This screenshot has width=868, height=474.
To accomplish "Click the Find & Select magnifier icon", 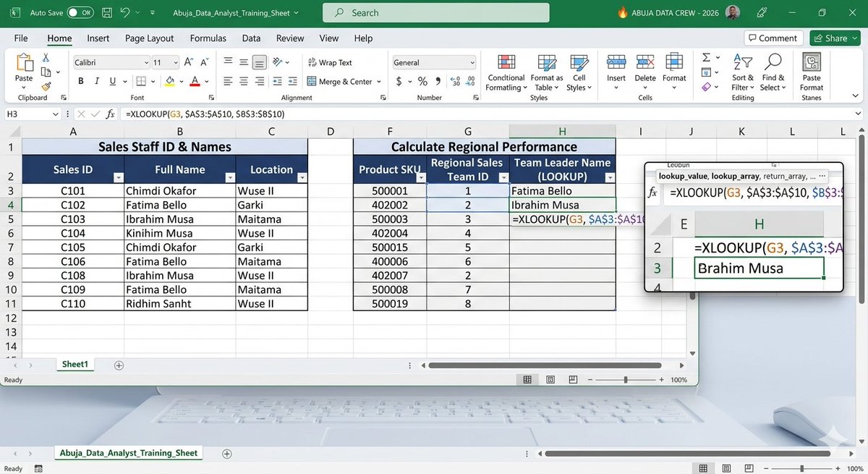I will coord(773,63).
